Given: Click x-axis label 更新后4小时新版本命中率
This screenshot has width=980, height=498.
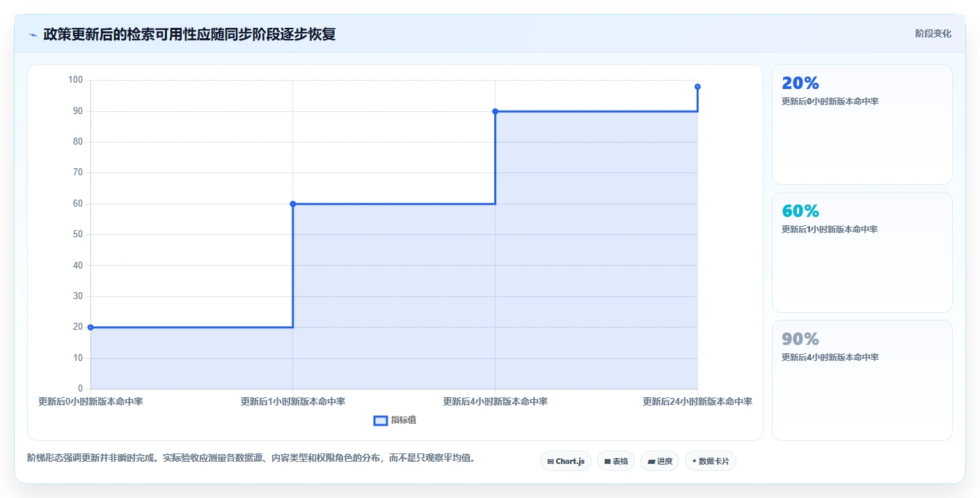Looking at the screenshot, I should [x=496, y=401].
